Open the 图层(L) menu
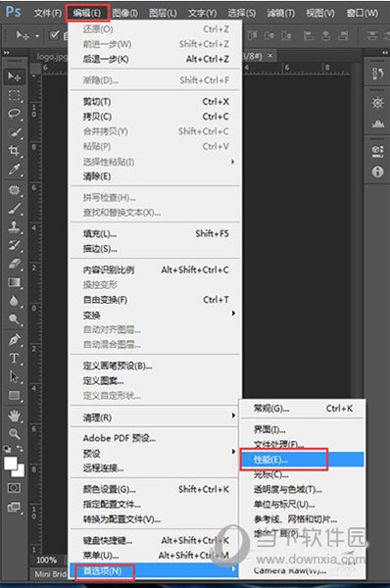The height and width of the screenshot is (588, 390). 163,13
